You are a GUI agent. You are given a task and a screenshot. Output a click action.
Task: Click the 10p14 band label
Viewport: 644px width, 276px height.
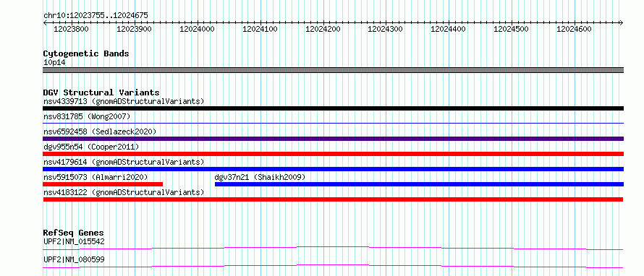click(x=54, y=63)
